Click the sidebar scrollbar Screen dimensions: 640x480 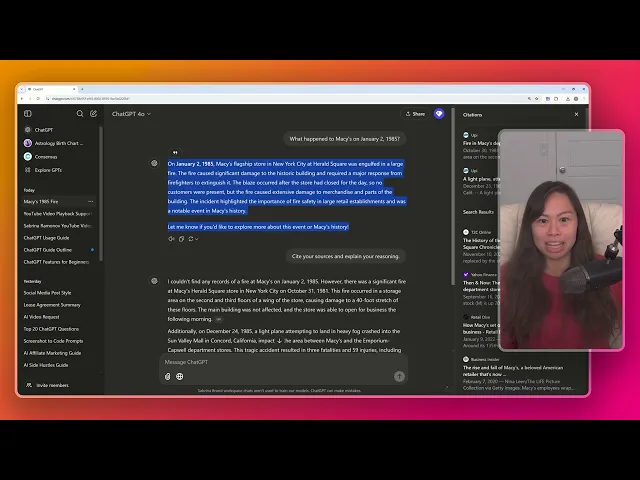click(x=100, y=194)
